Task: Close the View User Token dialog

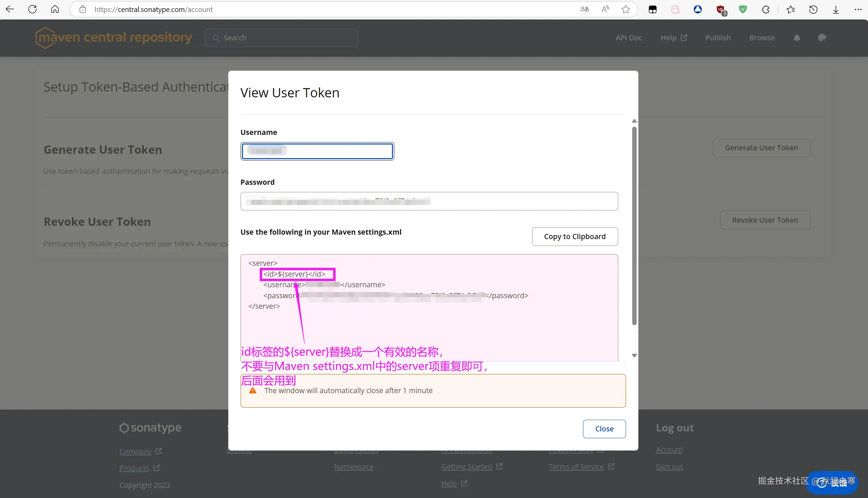Action: 604,429
